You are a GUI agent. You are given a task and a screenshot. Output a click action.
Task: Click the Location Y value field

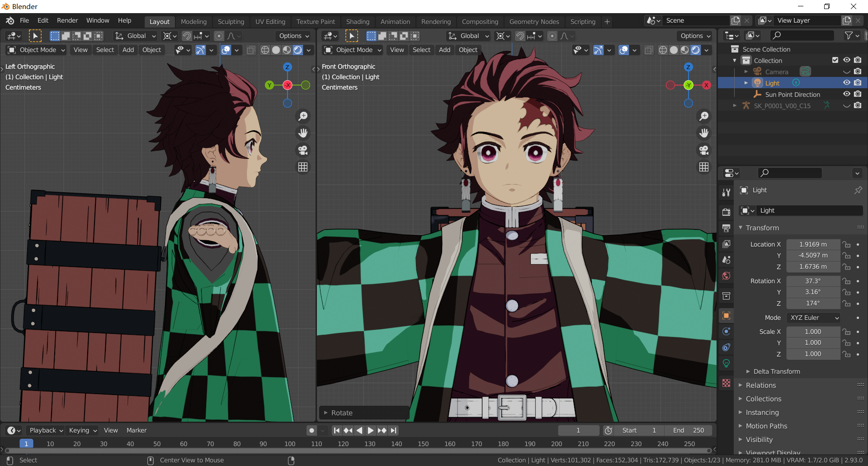[x=813, y=255]
